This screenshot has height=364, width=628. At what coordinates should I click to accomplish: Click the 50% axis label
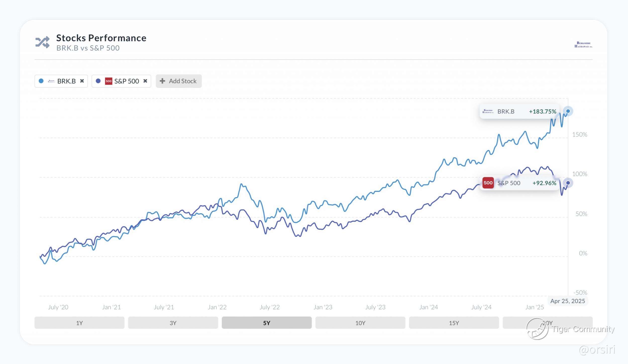(x=581, y=214)
